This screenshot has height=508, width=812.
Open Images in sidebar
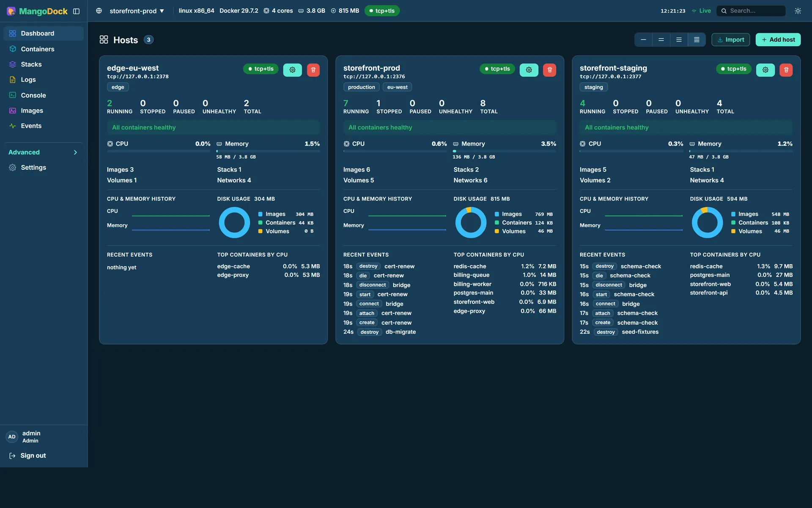(x=44, y=110)
